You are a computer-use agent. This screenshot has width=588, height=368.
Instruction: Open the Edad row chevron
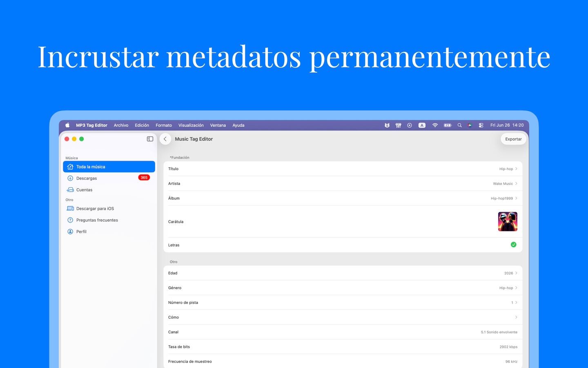(516, 273)
